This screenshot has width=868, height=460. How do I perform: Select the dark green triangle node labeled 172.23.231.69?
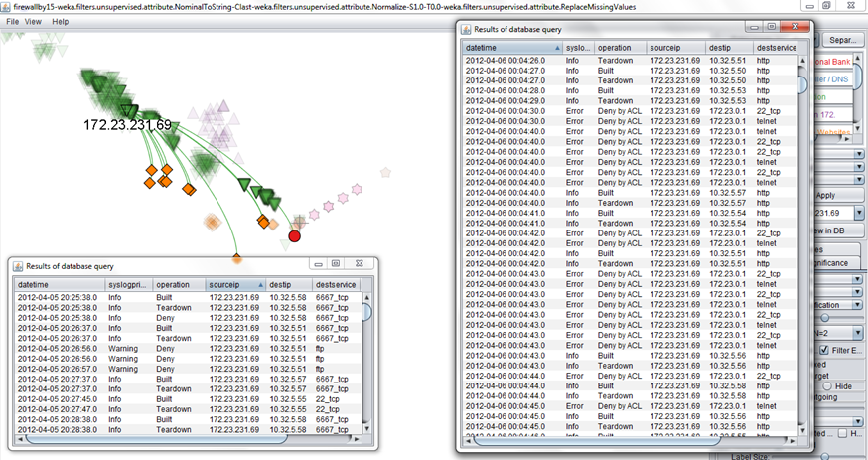coord(129,109)
